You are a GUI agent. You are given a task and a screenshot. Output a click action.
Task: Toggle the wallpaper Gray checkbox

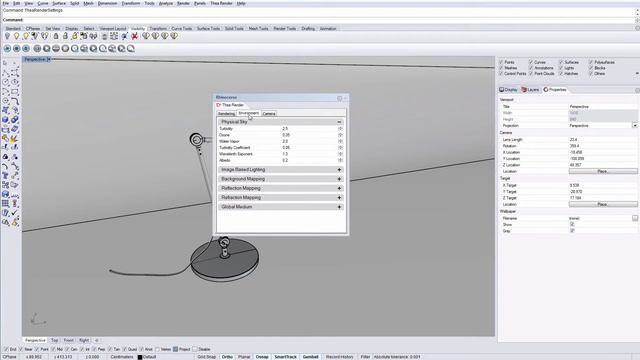point(572,231)
